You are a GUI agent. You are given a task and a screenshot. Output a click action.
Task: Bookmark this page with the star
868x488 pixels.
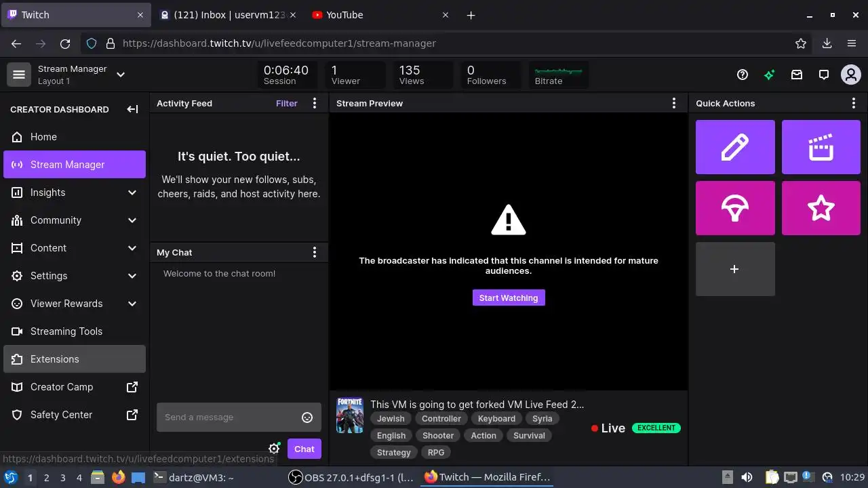coord(801,43)
